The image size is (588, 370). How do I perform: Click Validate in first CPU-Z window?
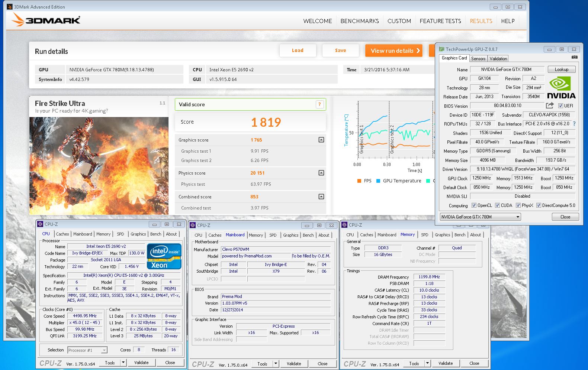click(x=141, y=363)
